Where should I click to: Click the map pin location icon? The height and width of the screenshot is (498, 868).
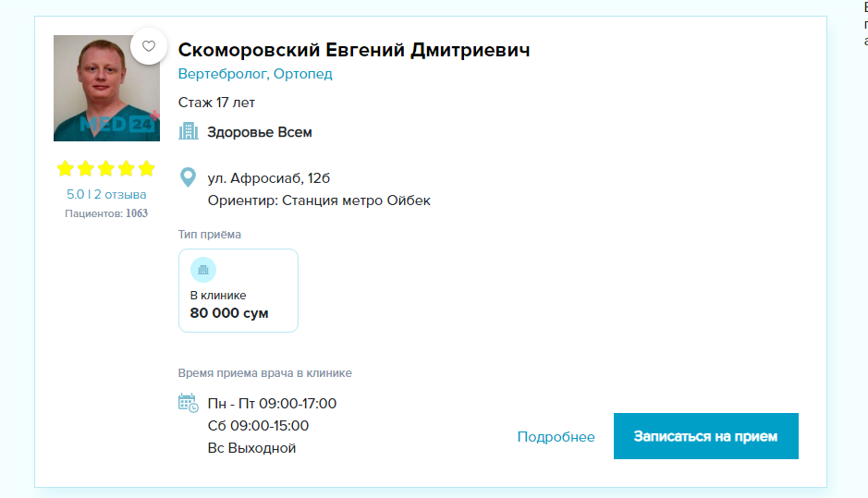189,177
